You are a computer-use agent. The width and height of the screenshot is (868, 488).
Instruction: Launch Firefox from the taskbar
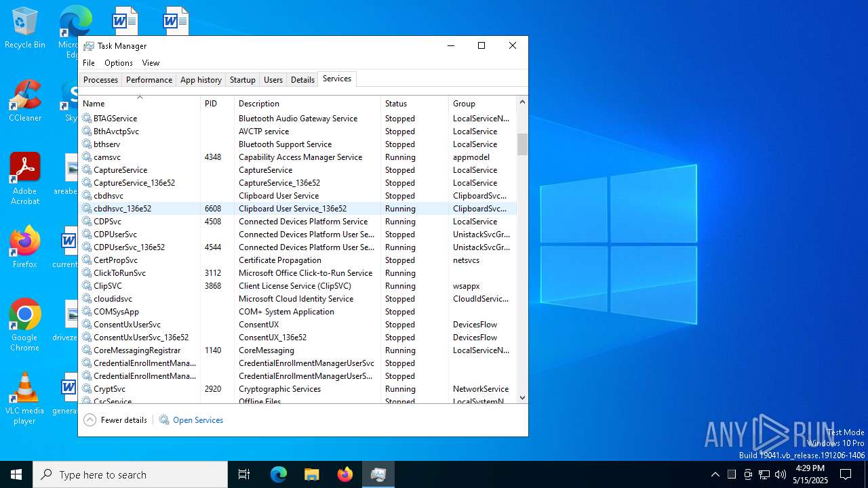(x=344, y=474)
